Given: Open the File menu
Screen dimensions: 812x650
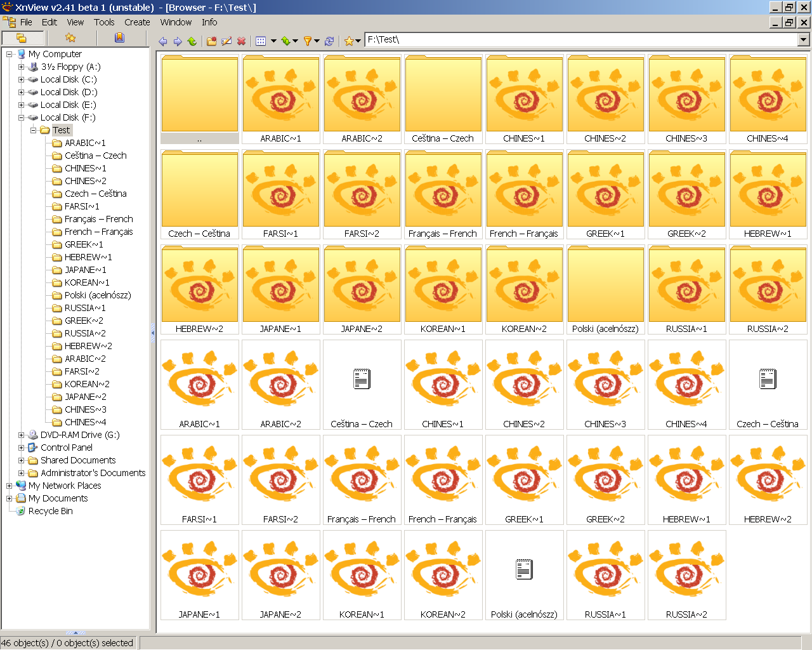Looking at the screenshot, I should [26, 22].
